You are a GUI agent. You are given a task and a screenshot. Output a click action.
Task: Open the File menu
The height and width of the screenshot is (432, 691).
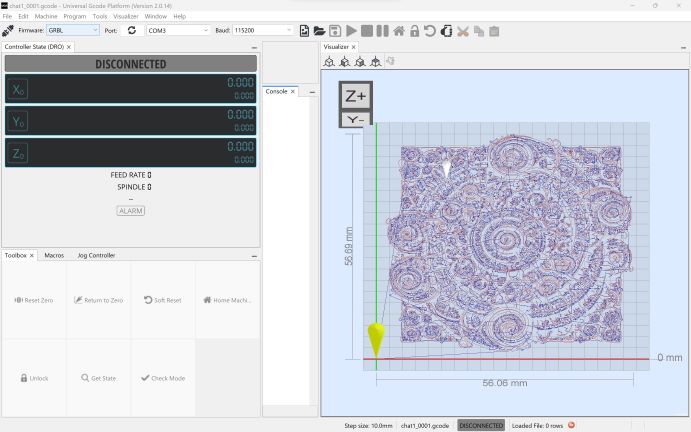click(7, 16)
